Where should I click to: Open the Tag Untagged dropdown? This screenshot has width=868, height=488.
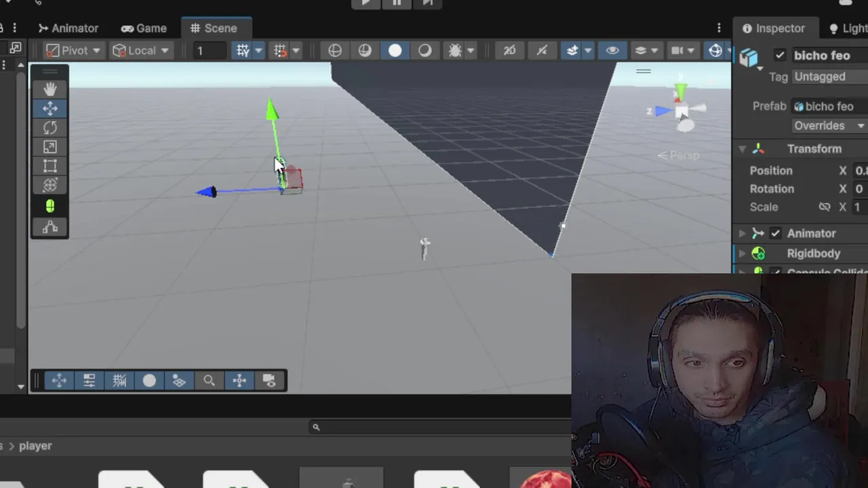pyautogui.click(x=831, y=77)
